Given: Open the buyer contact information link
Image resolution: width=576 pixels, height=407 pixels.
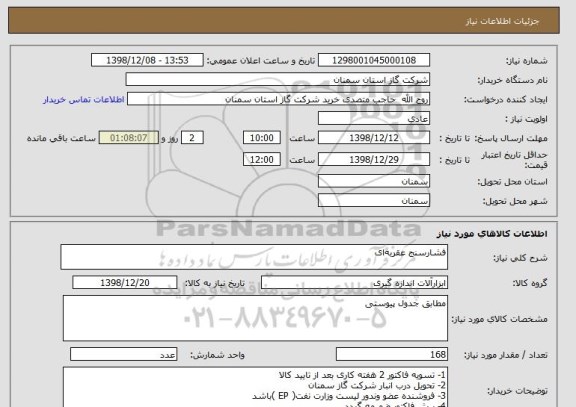Looking at the screenshot, I should pos(84,100).
